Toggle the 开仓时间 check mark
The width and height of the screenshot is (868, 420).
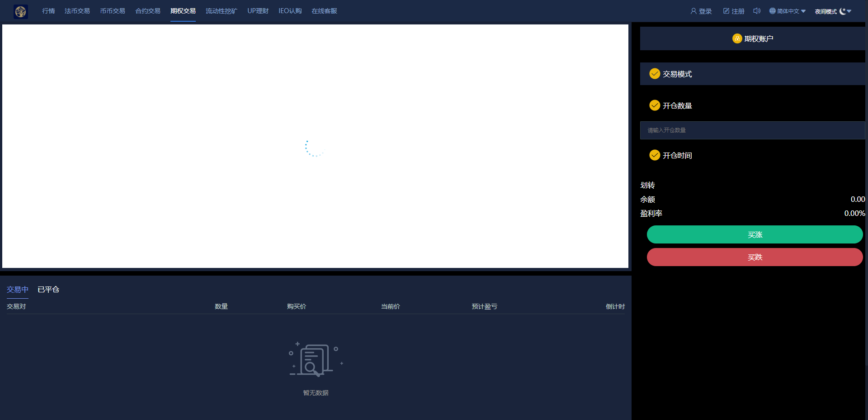(x=655, y=155)
